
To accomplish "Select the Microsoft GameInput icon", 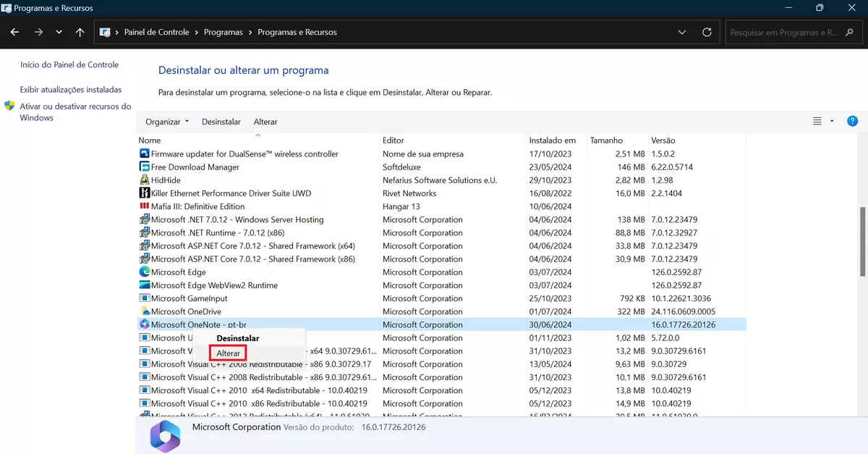I will tap(144, 298).
